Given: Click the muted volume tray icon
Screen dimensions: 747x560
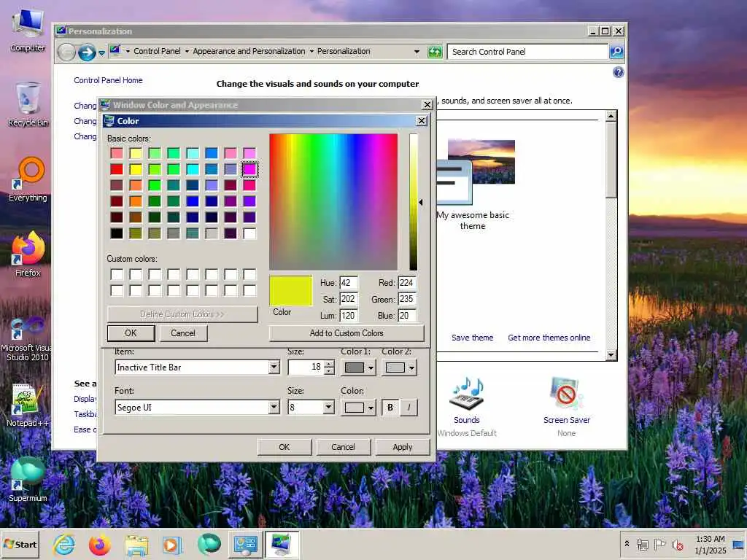Looking at the screenshot, I should (x=677, y=544).
